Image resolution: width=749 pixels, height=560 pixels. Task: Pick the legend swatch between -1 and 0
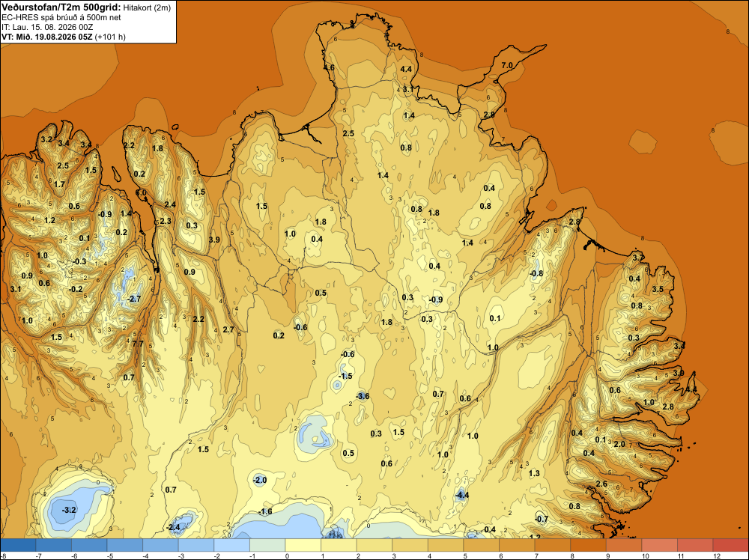pyautogui.click(x=267, y=545)
